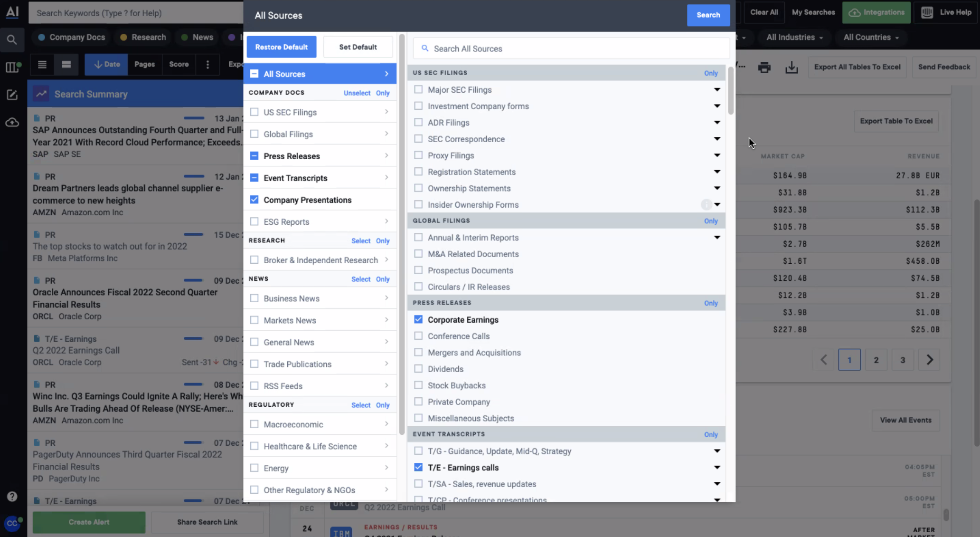Uncheck Corporate Earnings checkbox
Screen dimensions: 980x537
[418, 319]
